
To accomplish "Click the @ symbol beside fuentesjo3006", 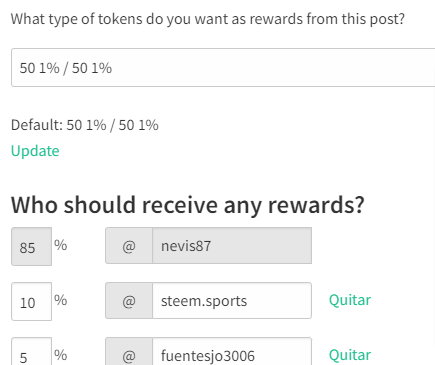I will [129, 352].
